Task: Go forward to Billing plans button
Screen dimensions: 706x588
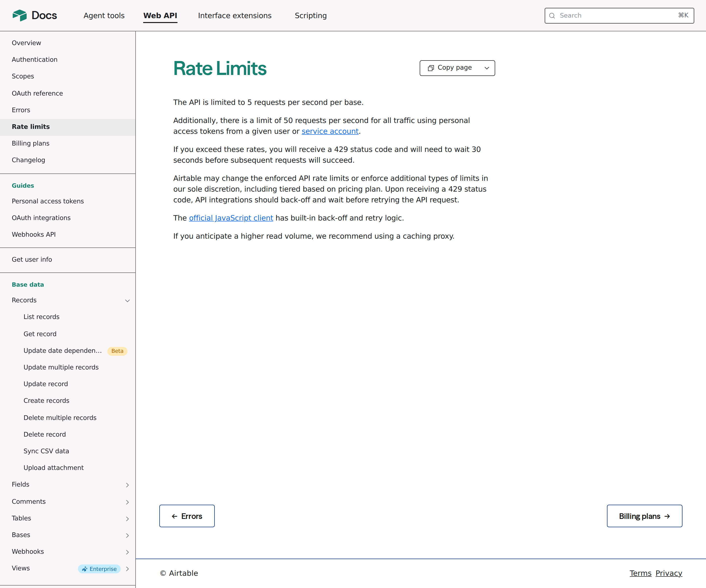Action: [x=644, y=516]
